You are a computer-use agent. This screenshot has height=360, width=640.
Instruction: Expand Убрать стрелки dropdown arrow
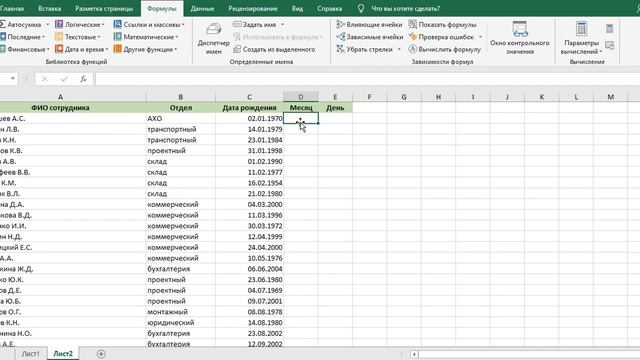(x=399, y=49)
